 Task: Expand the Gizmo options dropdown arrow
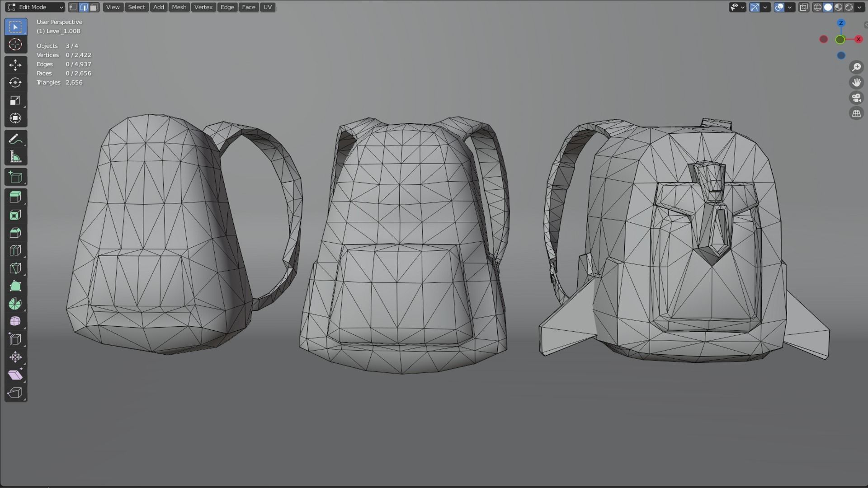click(x=765, y=7)
